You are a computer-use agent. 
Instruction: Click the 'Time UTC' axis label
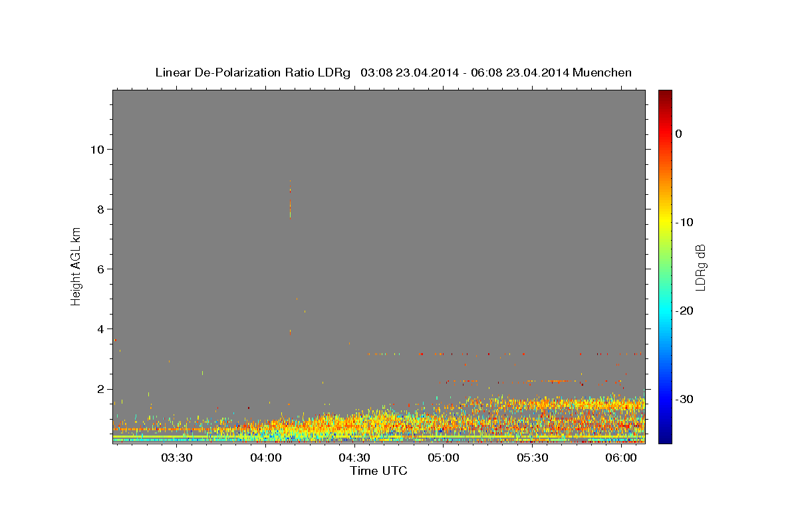pyautogui.click(x=378, y=471)
